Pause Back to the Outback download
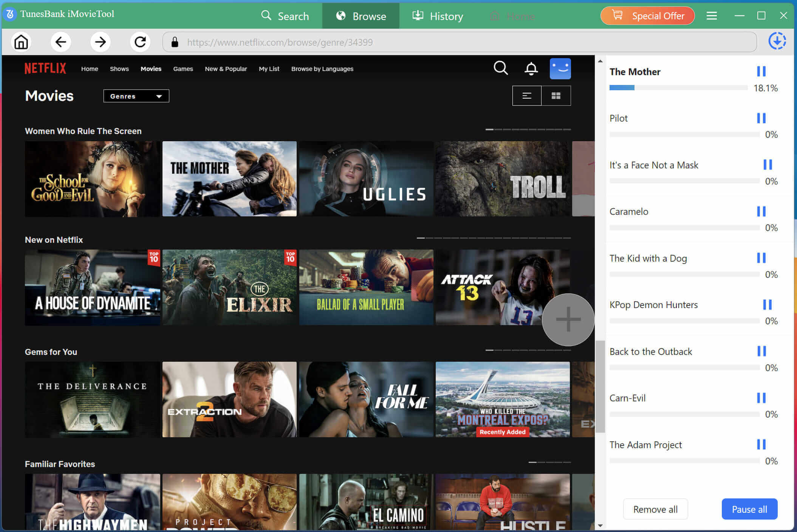The width and height of the screenshot is (797, 532). coord(761,351)
